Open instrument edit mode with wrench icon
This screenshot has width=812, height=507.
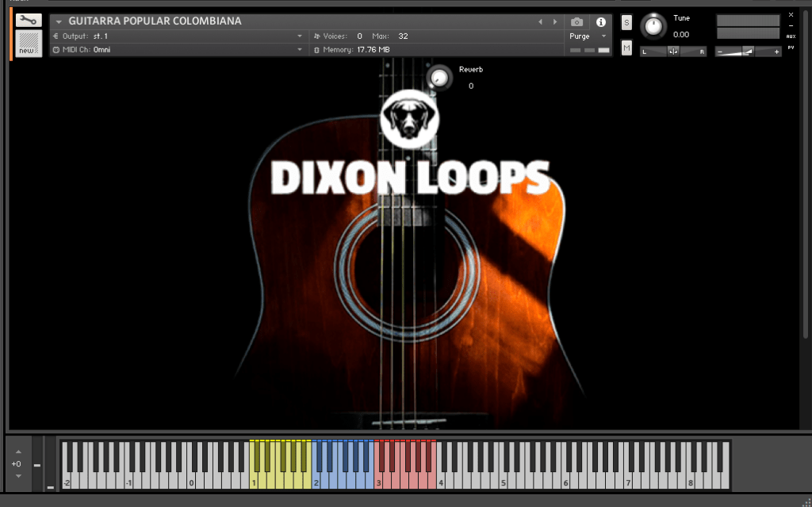tap(29, 21)
